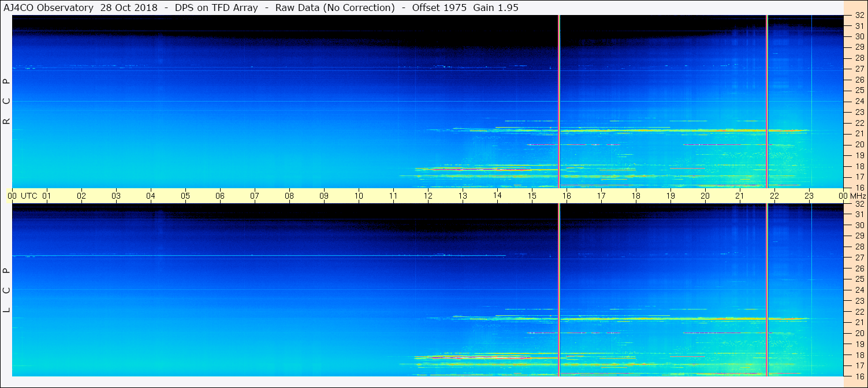Image resolution: width=868 pixels, height=388 pixels.
Task: Click hour "01" on the UTC time axis
Action: coord(47,196)
